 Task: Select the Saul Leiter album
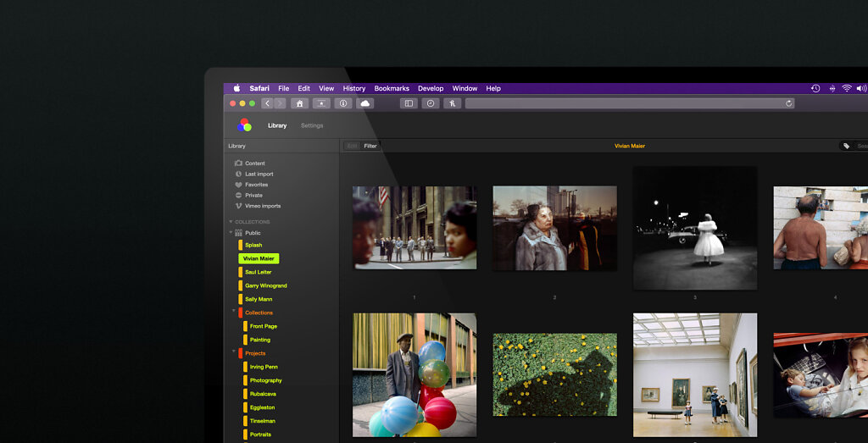pyautogui.click(x=258, y=272)
